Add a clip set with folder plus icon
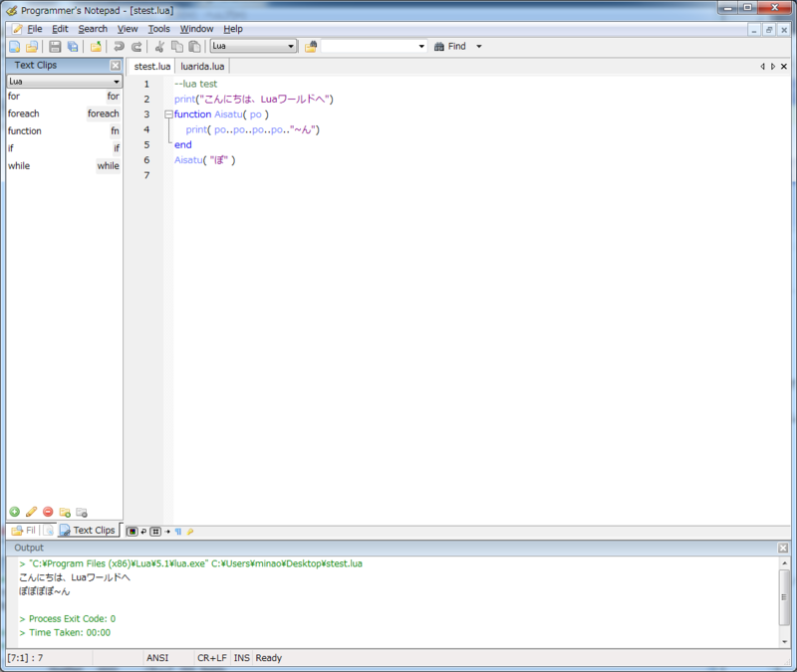This screenshot has width=797, height=672. tap(65, 512)
